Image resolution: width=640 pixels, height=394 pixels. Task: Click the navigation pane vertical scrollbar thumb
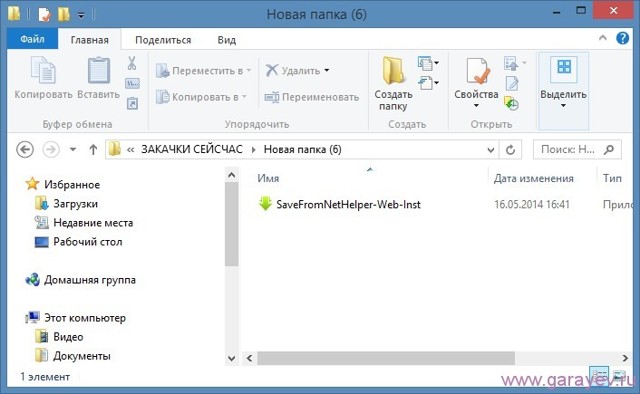[x=231, y=224]
